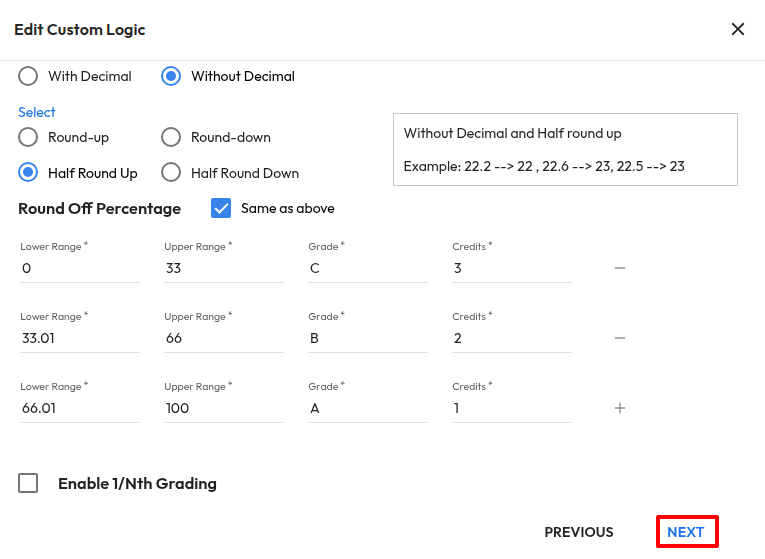Close the Edit Custom Logic dialog
This screenshot has height=559, width=765.
click(738, 29)
